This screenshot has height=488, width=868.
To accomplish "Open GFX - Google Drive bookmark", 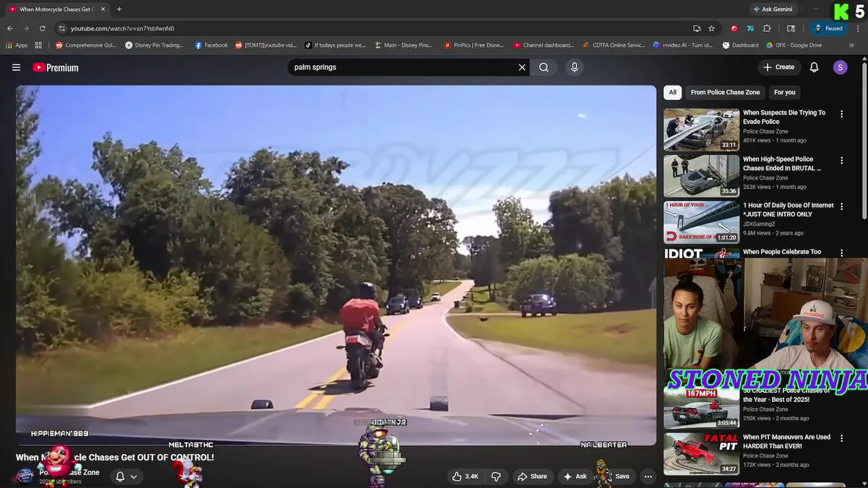I will [x=794, y=45].
